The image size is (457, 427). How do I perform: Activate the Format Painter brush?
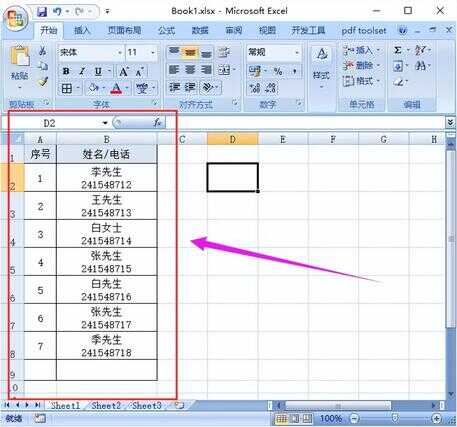pos(43,81)
